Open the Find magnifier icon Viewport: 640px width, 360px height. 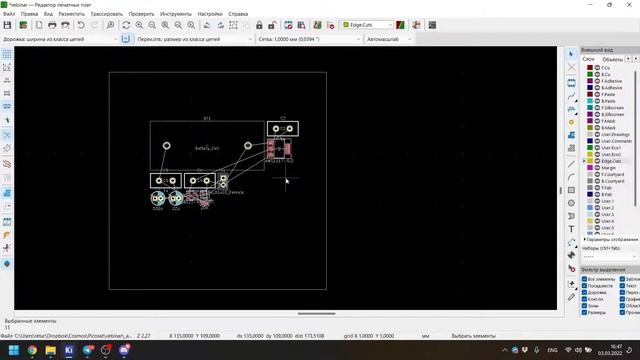tap(110, 25)
